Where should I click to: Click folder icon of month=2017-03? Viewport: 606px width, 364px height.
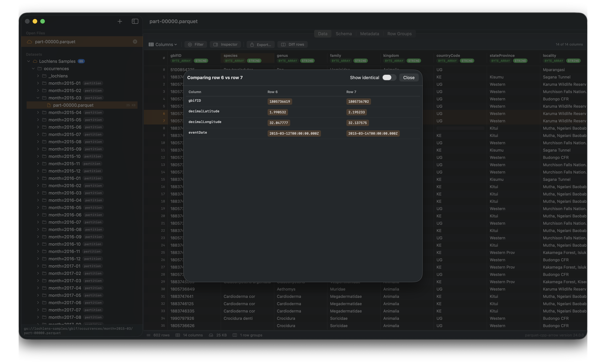44,281
